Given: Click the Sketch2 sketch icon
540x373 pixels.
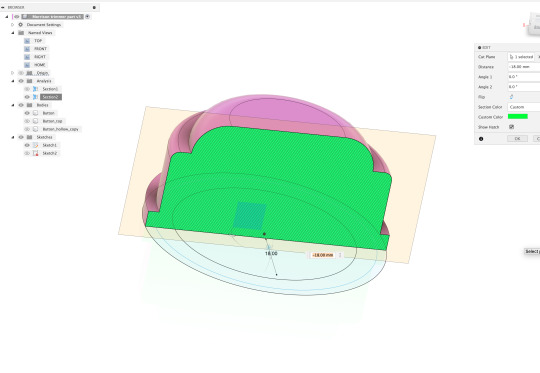Looking at the screenshot, I should coord(35,153).
